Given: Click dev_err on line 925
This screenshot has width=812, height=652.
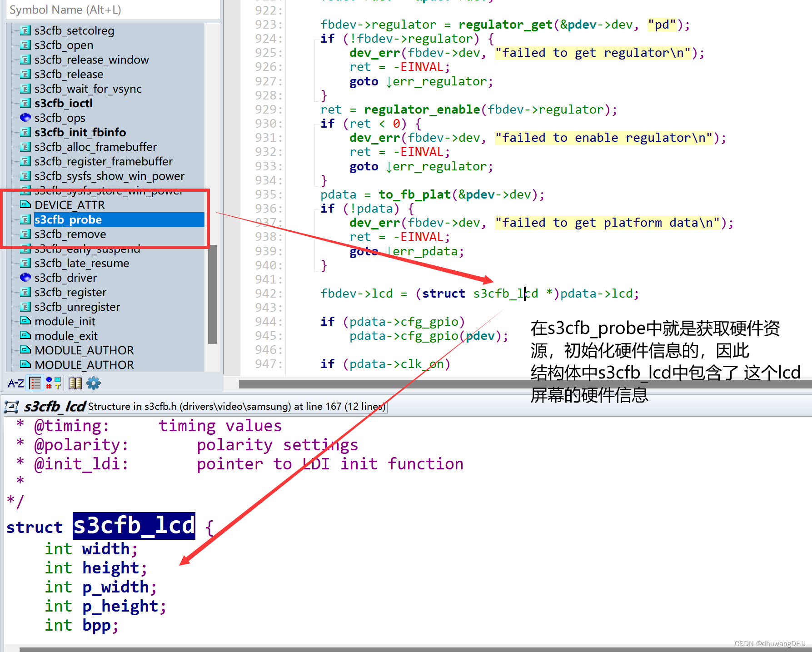Looking at the screenshot, I should click(374, 53).
